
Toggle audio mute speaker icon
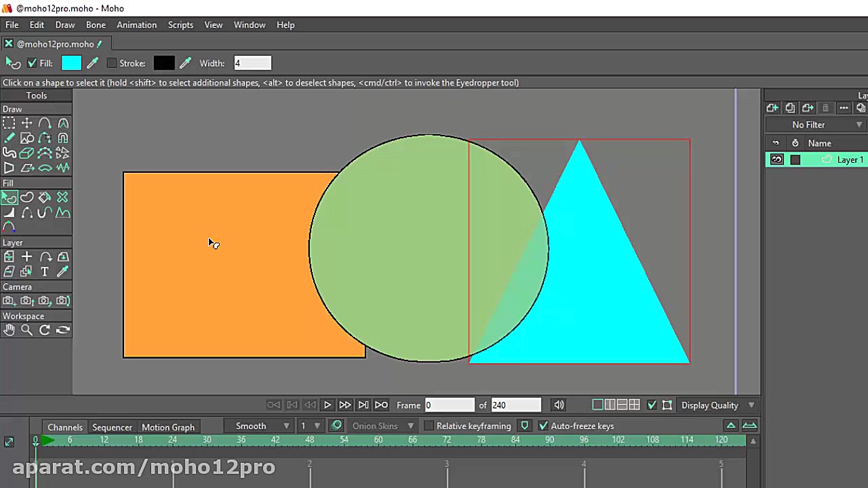tap(559, 405)
